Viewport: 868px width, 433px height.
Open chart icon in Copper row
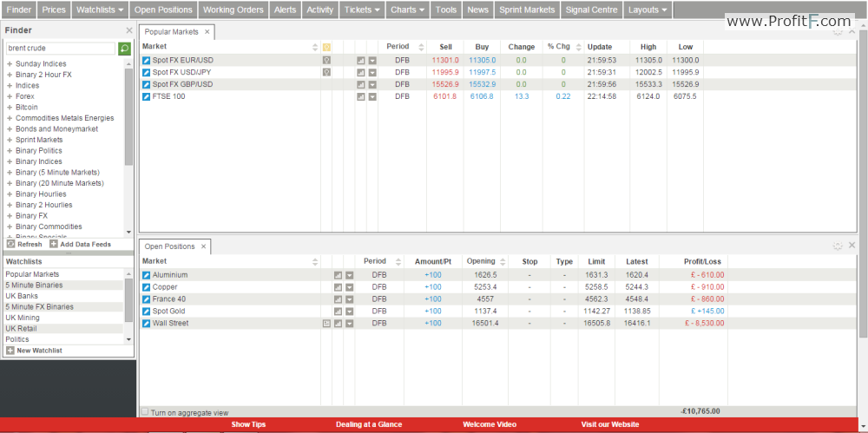[339, 287]
